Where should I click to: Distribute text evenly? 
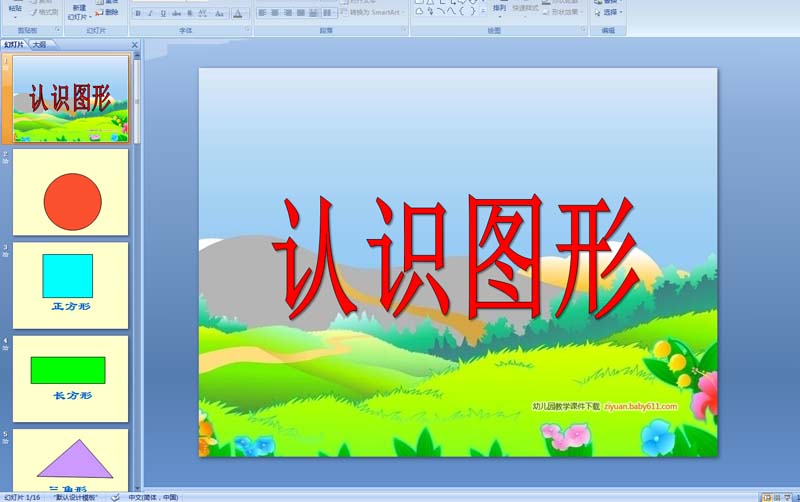tap(314, 12)
